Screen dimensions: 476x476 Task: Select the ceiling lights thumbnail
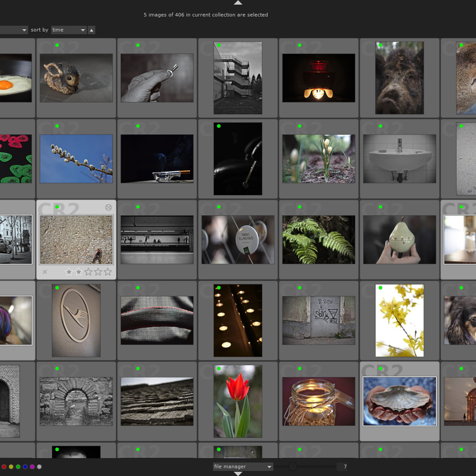pos(238,321)
